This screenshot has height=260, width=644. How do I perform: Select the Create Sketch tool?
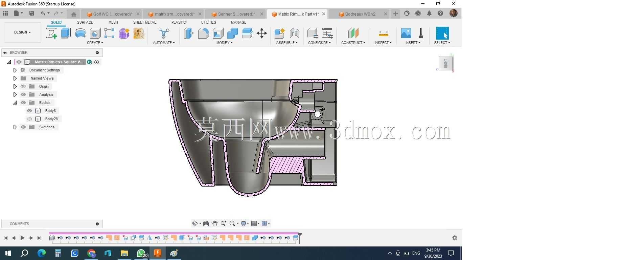pos(51,33)
